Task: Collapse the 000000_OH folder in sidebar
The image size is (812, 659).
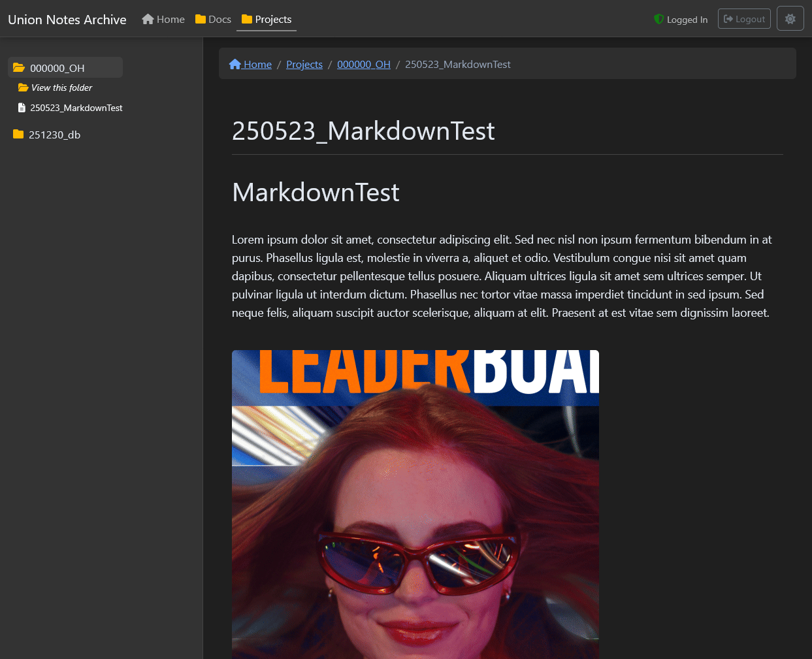Action: point(65,68)
